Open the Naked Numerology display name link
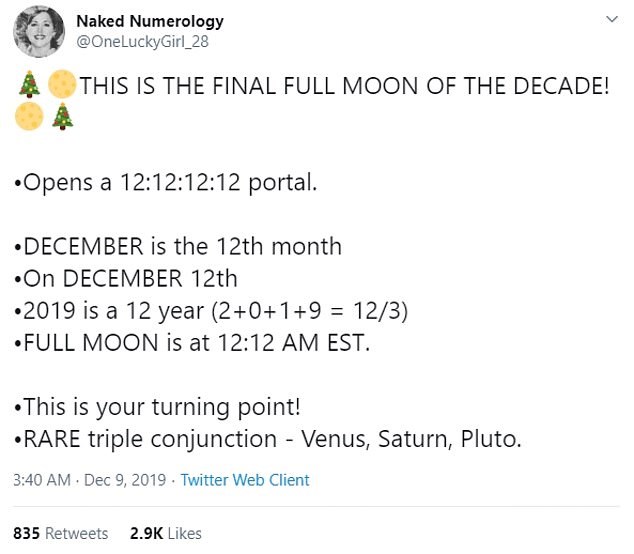This screenshot has width=634, height=554. coord(150,21)
